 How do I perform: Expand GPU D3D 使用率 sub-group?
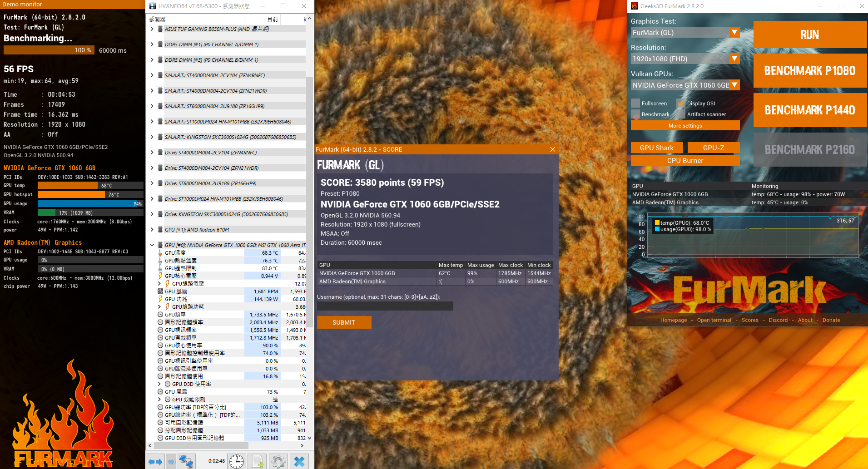coord(159,384)
